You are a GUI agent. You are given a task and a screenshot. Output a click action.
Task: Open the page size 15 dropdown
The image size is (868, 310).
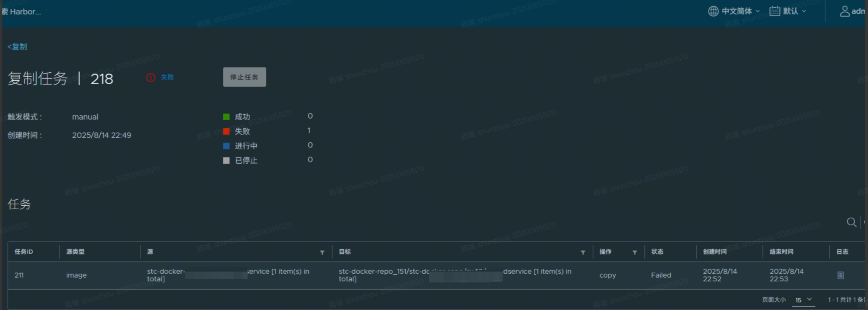(x=803, y=300)
